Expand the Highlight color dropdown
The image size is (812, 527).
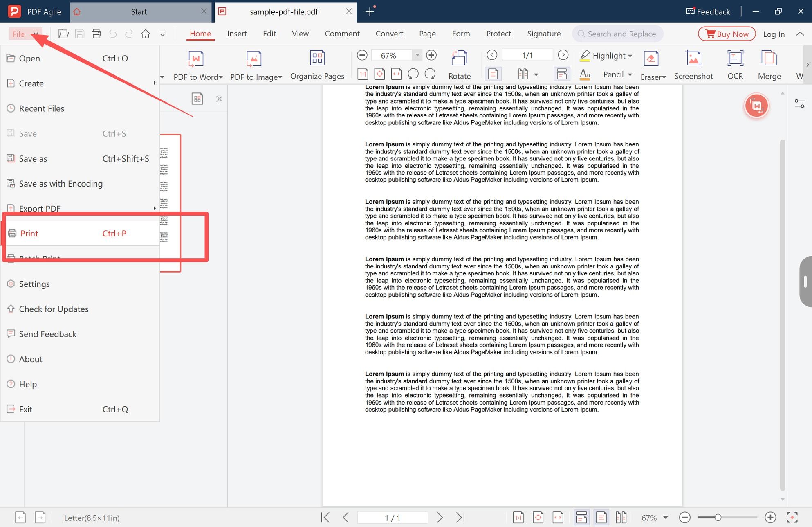630,56
